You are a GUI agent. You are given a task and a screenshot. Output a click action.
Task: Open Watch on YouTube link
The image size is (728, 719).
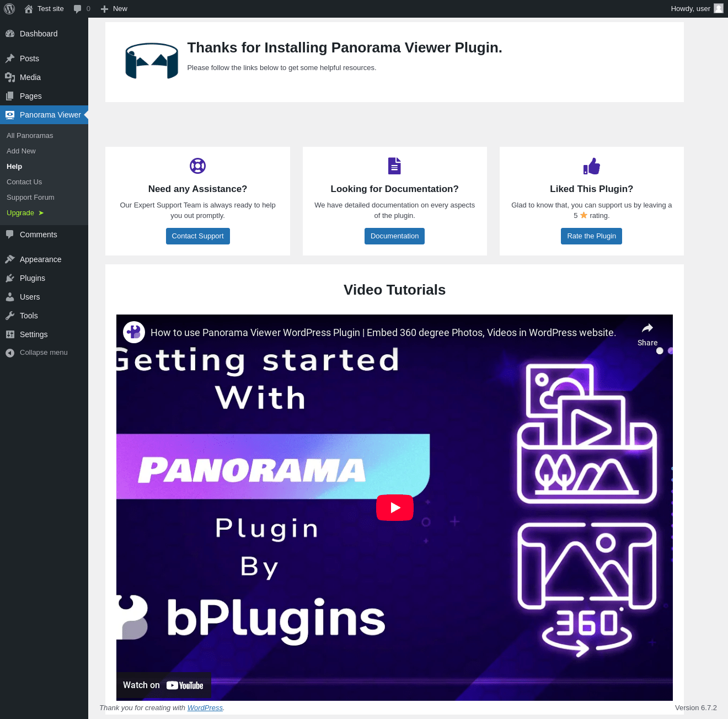(x=163, y=685)
